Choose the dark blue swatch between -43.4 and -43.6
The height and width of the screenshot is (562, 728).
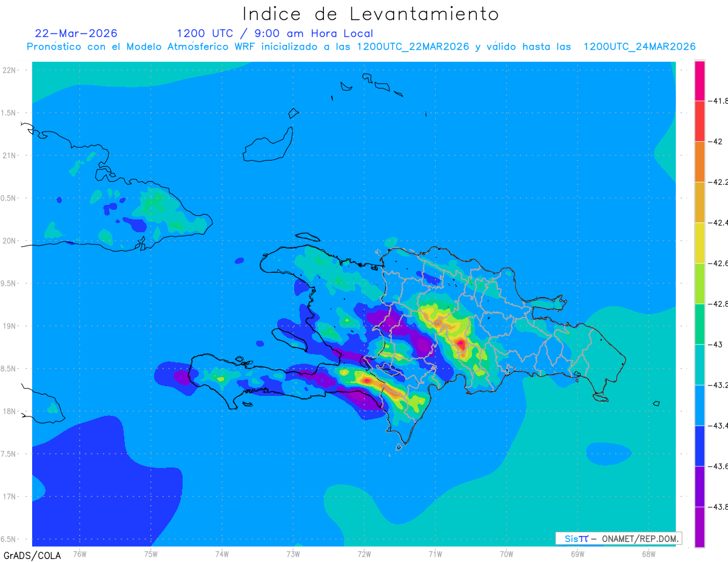pyautogui.click(x=699, y=446)
